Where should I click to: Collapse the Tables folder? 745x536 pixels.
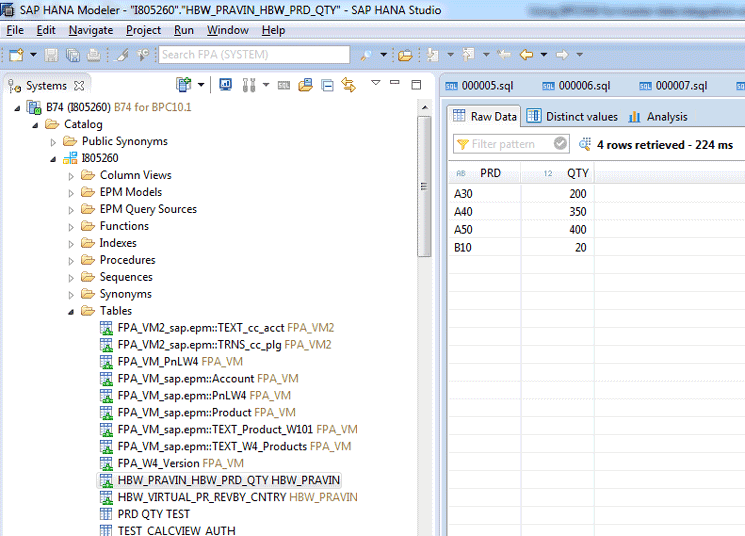click(72, 311)
